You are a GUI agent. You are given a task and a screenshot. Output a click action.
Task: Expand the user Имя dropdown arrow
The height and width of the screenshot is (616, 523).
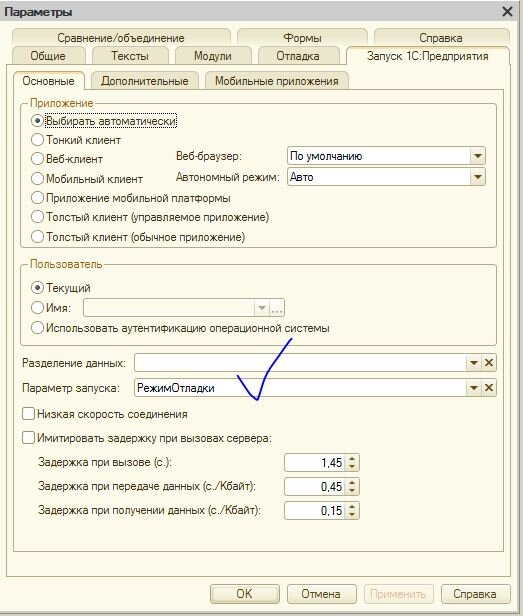[262, 308]
